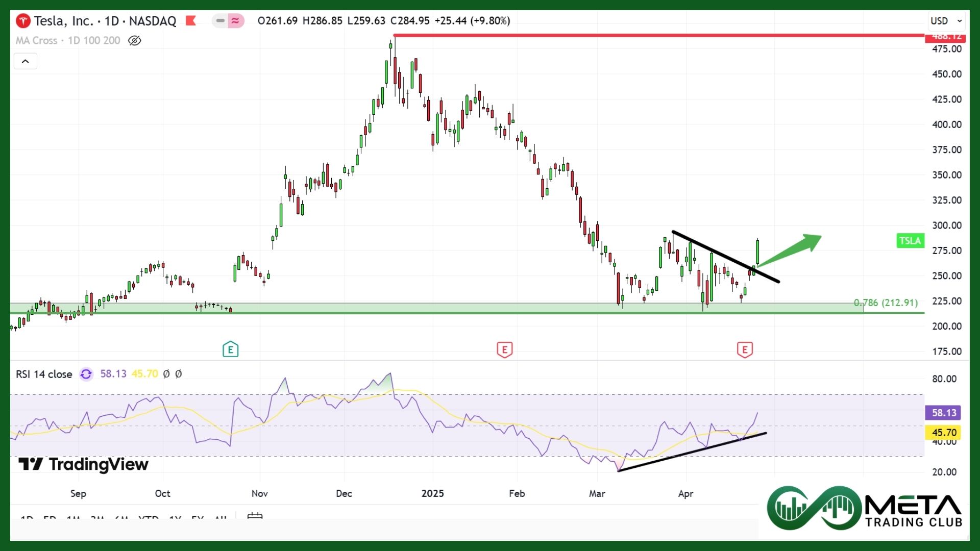Click the 0.786 (212.91) Fibonacci label

tap(886, 303)
